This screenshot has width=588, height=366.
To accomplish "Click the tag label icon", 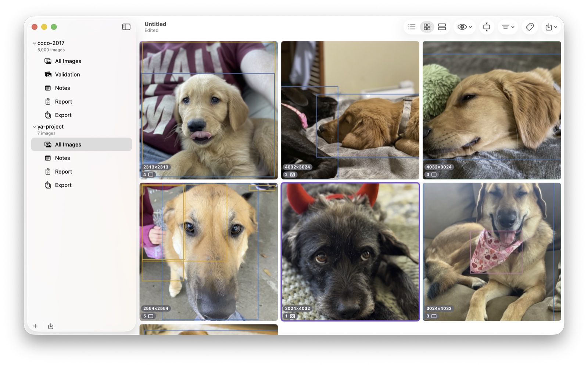I will [x=530, y=27].
